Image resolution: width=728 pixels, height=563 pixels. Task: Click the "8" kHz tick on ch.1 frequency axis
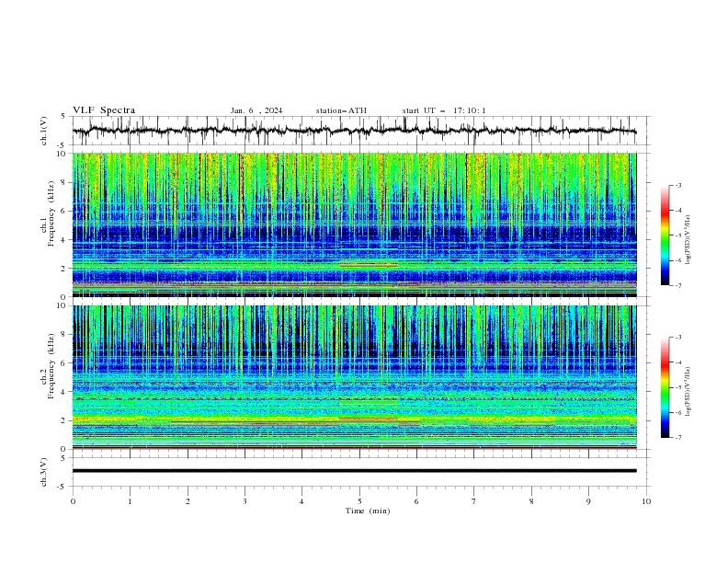coord(65,182)
